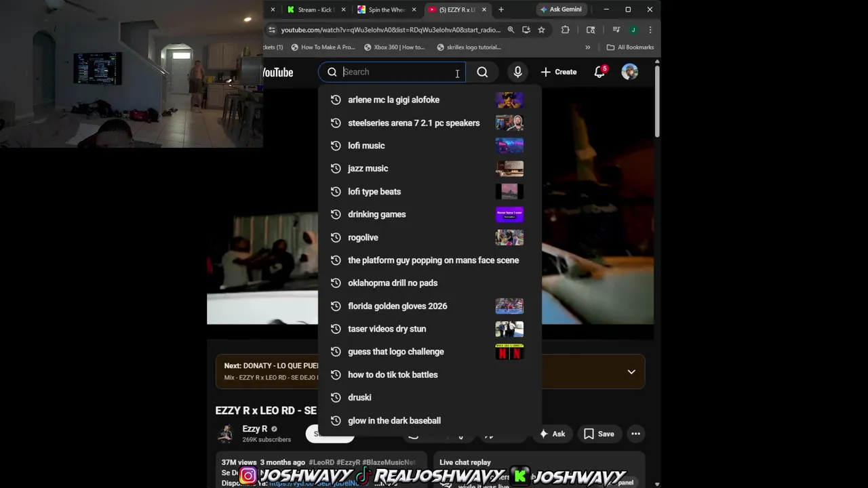
Task: Open the Ezzy R channel name link
Action: point(255,428)
